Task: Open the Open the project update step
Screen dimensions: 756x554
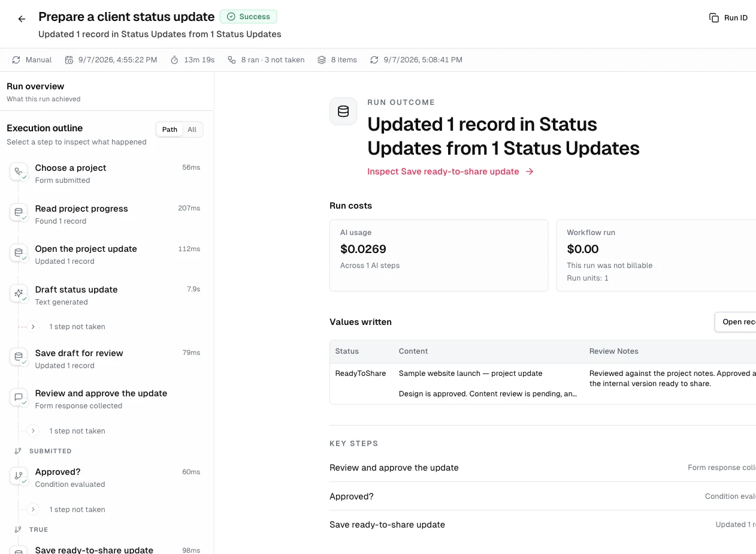Action: [x=106, y=254]
